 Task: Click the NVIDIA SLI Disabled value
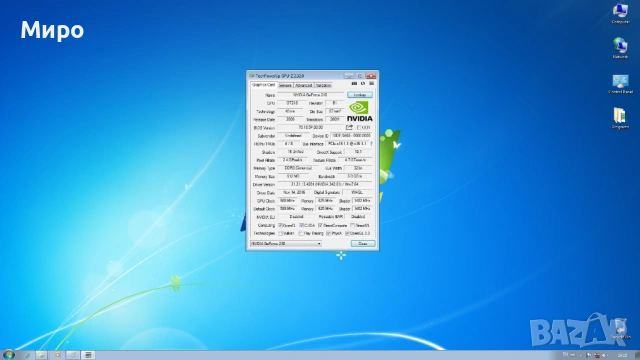(x=296, y=217)
